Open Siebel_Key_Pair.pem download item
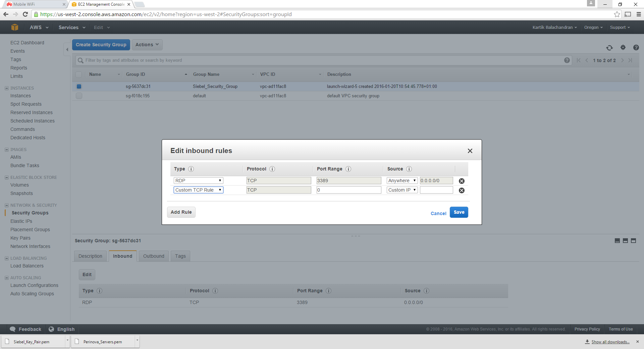The width and height of the screenshot is (644, 349). coord(33,342)
